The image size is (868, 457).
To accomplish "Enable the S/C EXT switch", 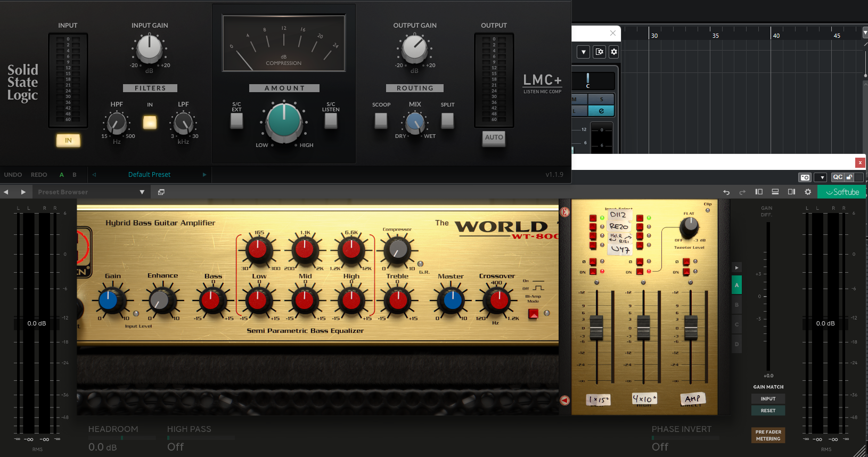I will (x=236, y=120).
